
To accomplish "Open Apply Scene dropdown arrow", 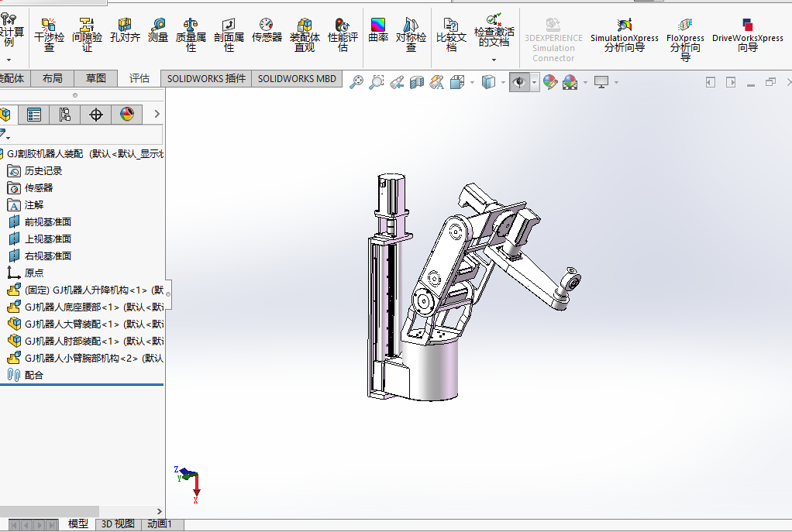I will click(585, 82).
